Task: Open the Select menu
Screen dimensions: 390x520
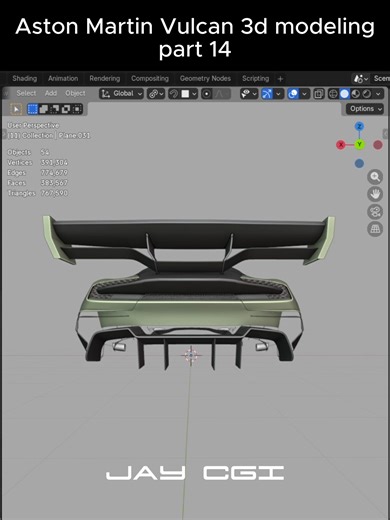Action: [x=26, y=93]
